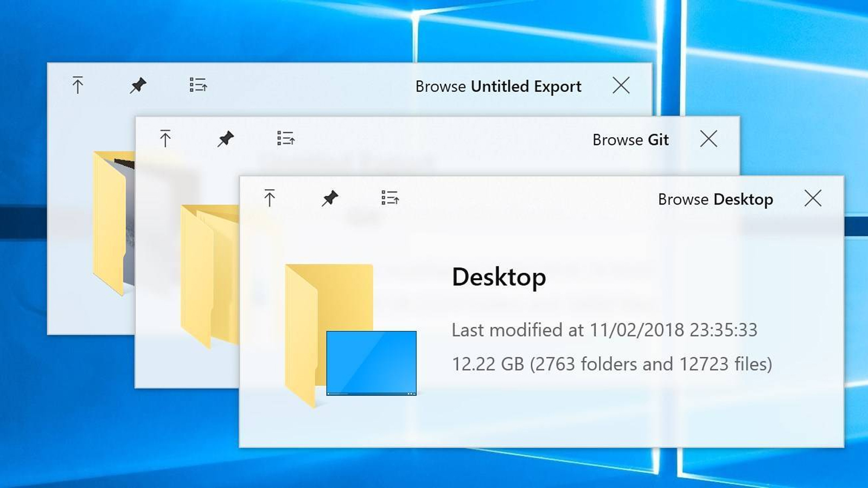Click the Last modified date line
Viewport: 868px width, 488px height.
tap(604, 330)
